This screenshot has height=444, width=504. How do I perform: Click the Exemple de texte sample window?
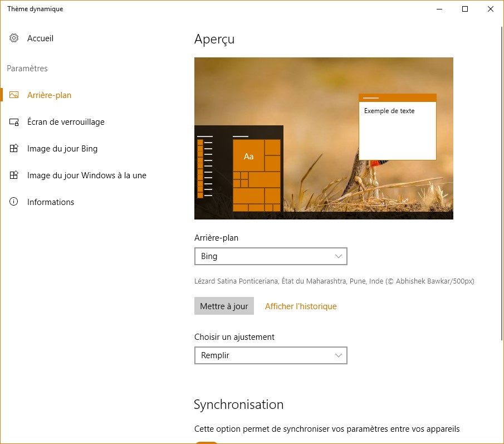pos(397,131)
